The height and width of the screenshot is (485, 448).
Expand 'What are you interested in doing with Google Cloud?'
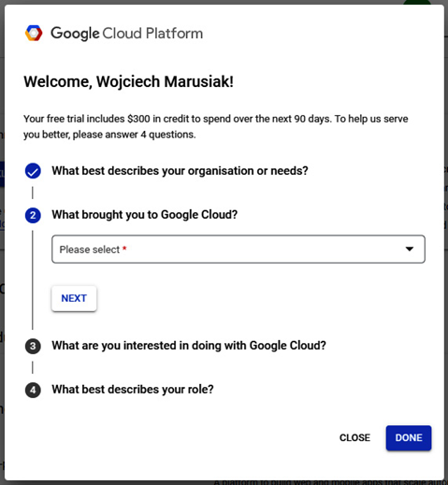pyautogui.click(x=189, y=346)
